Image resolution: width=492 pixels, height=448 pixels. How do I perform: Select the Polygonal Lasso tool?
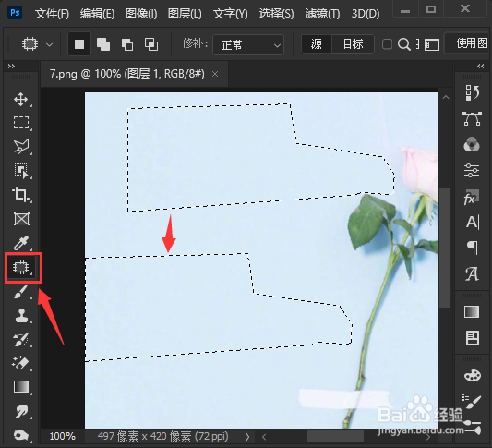coord(21,147)
